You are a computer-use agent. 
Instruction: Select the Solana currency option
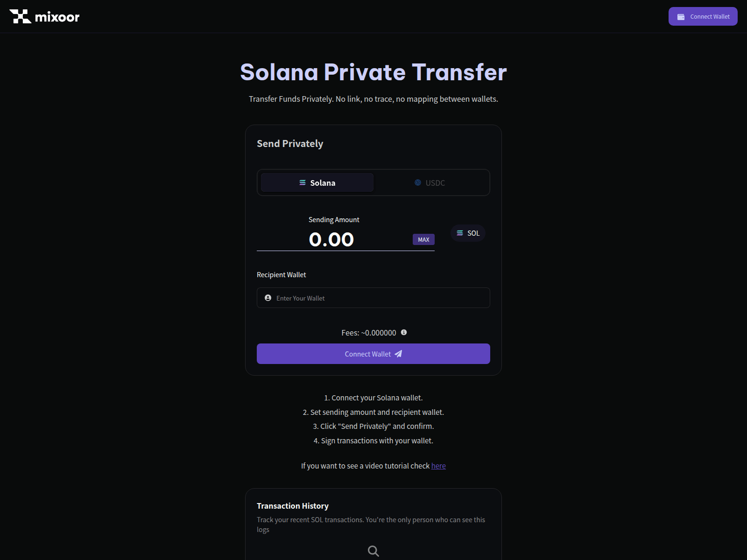(317, 182)
